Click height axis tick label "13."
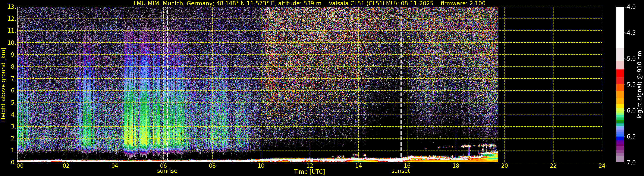The image size is (644, 176). [12, 7]
